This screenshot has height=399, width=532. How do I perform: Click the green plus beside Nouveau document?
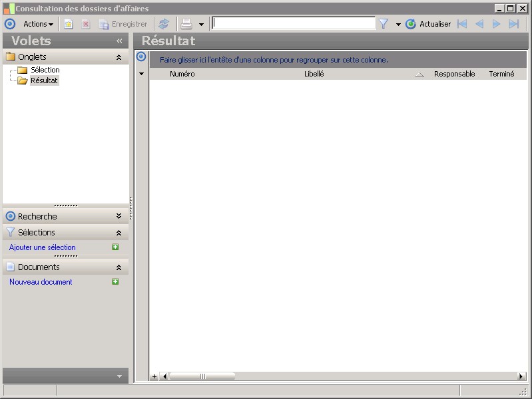[115, 281]
